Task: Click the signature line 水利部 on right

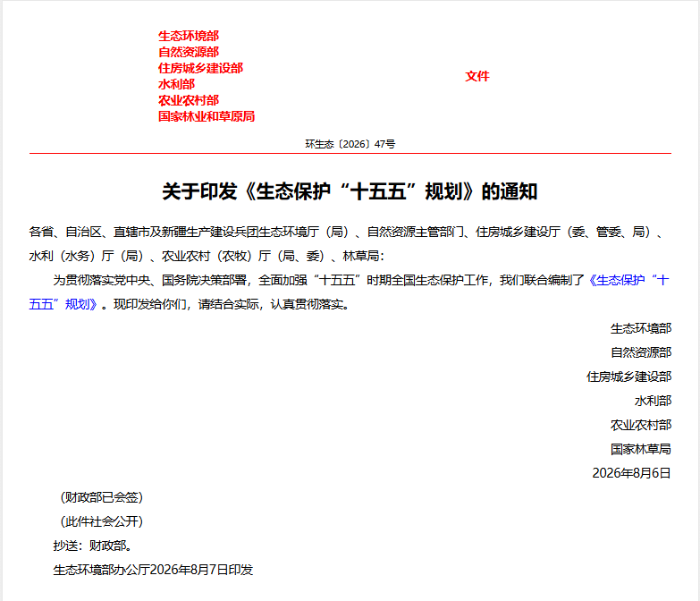Action: [x=653, y=401]
